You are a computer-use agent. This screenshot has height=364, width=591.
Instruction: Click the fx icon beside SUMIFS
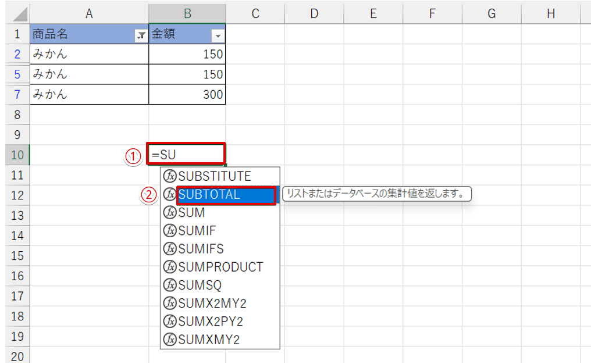(170, 249)
